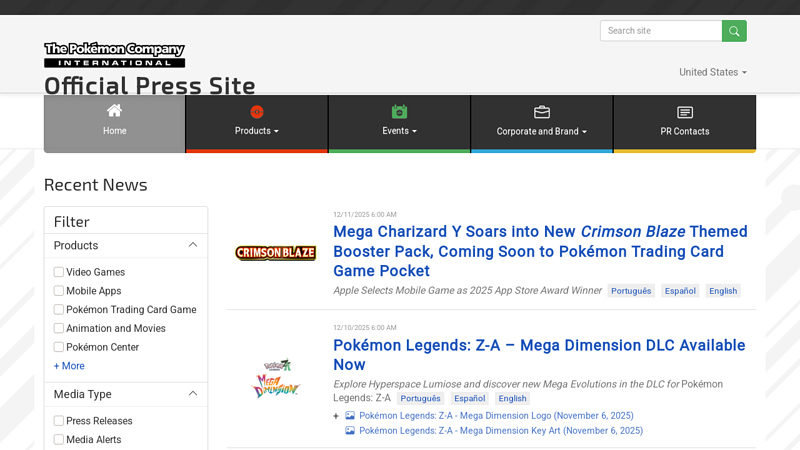
Task: Click the Search site input field
Action: click(661, 31)
